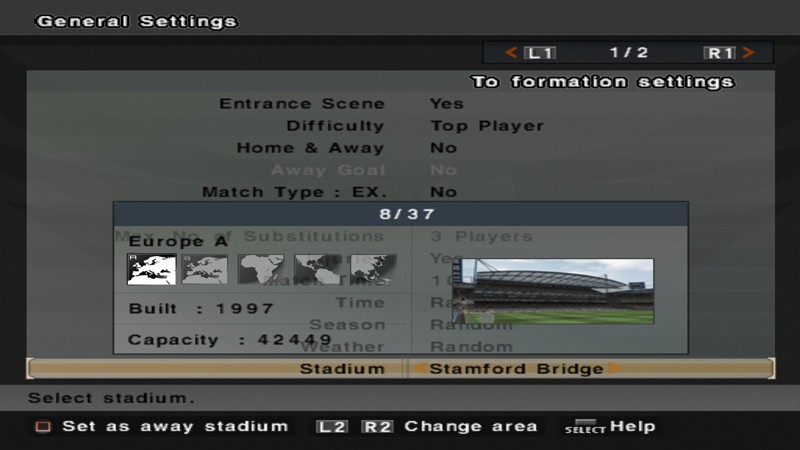Choose the Africa region map icon
The height and width of the screenshot is (450, 800).
tap(261, 269)
